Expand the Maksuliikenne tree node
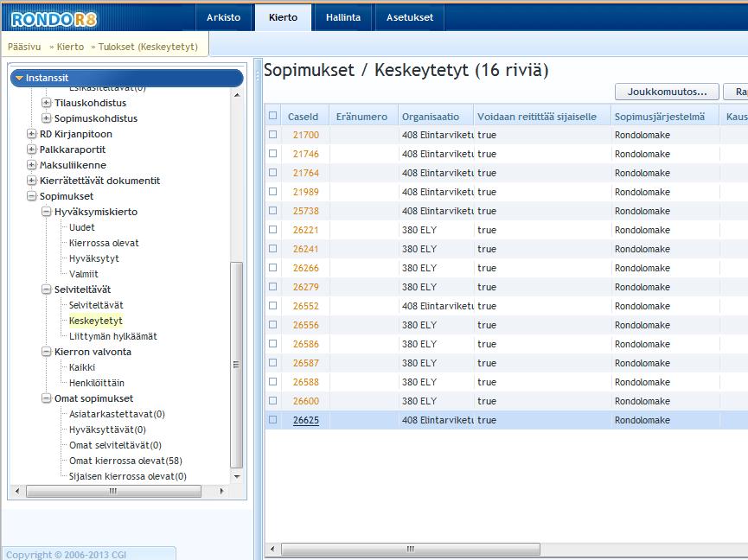748x560 pixels. coord(31,165)
